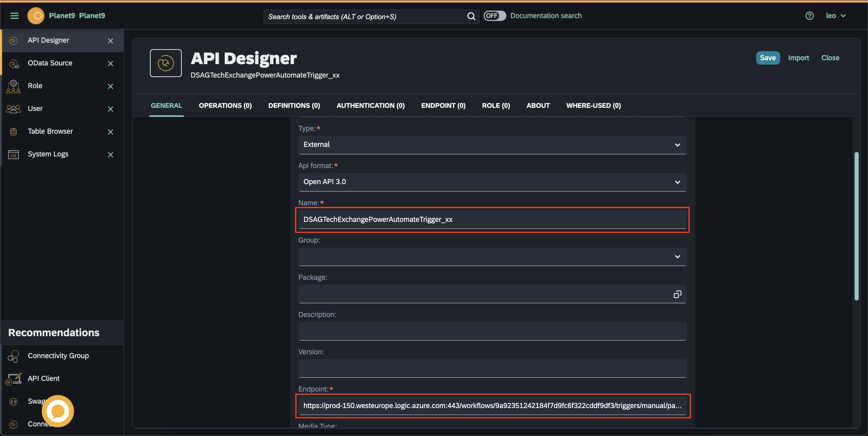Click the search magnifier icon
Viewport: 868px width, 436px height.
(471, 16)
